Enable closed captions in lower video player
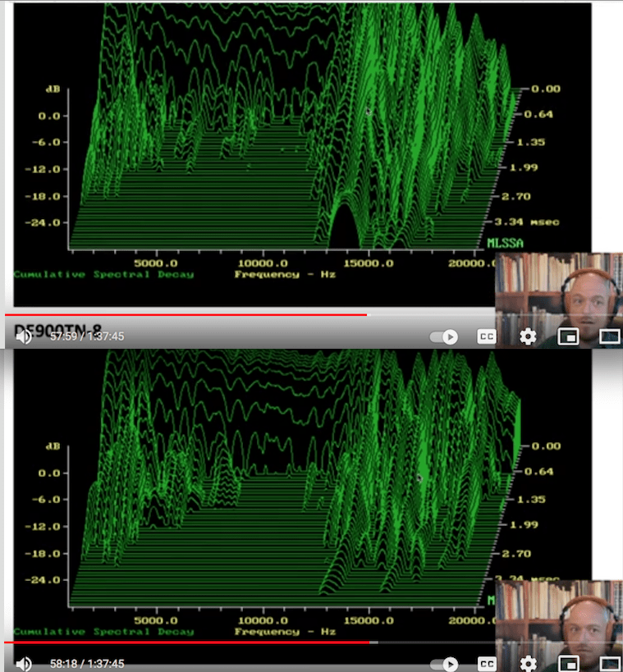The image size is (623, 672). (486, 664)
